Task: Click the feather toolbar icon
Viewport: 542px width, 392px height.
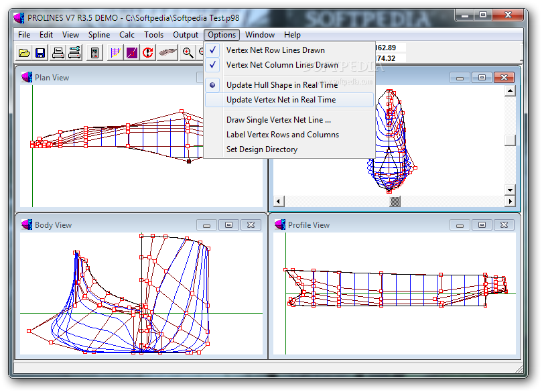Action: [x=167, y=53]
